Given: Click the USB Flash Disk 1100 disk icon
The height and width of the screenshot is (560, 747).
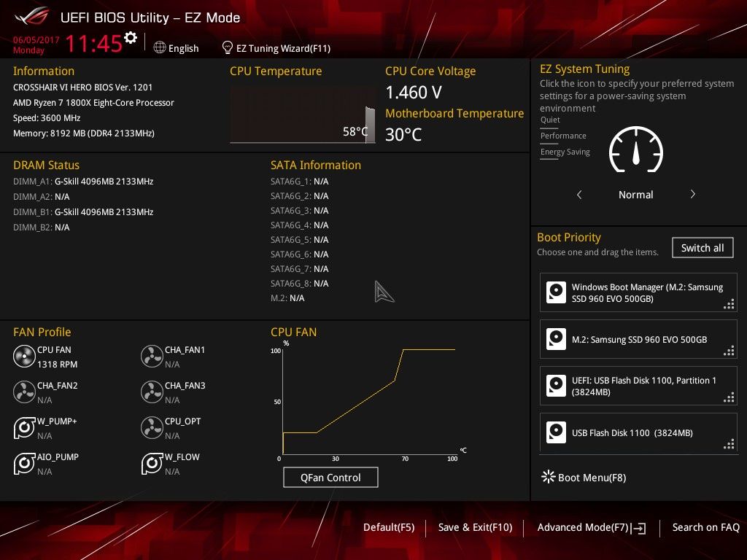Looking at the screenshot, I should (x=556, y=432).
